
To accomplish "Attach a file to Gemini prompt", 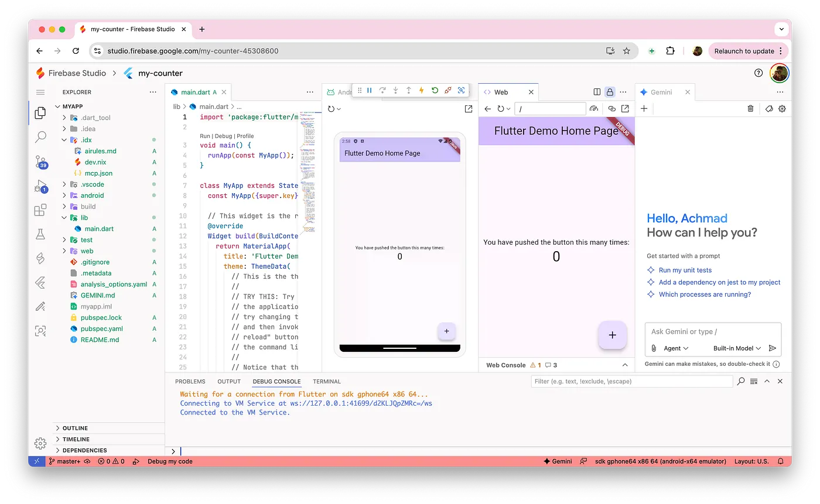I will tap(654, 348).
